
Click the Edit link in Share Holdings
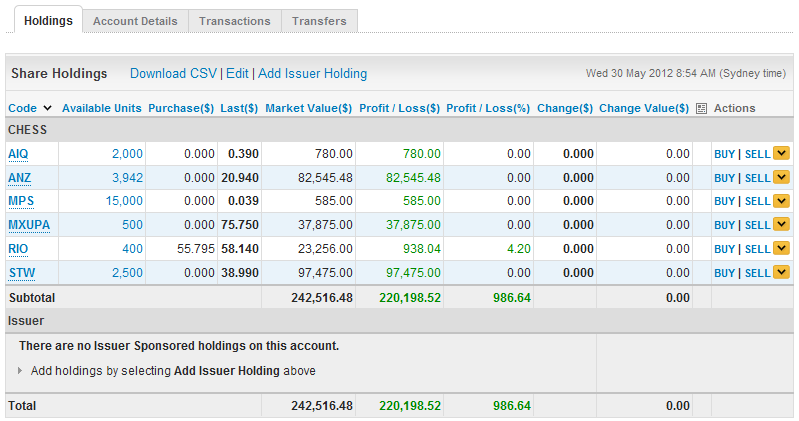click(237, 73)
